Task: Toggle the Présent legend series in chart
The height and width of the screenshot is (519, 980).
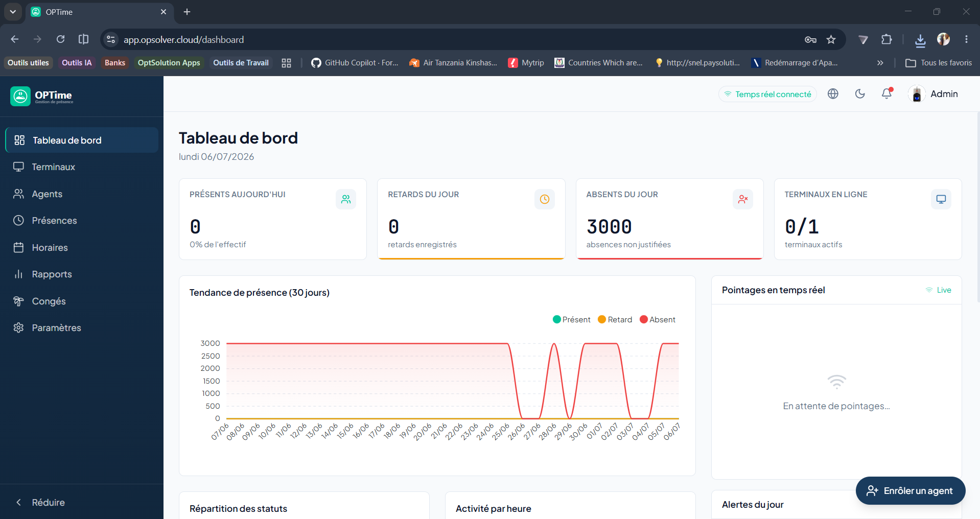Action: [571, 319]
